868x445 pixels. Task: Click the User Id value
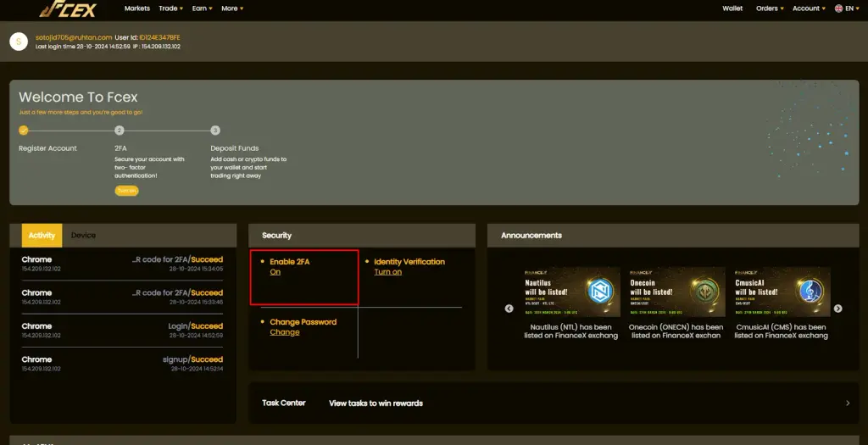point(159,37)
